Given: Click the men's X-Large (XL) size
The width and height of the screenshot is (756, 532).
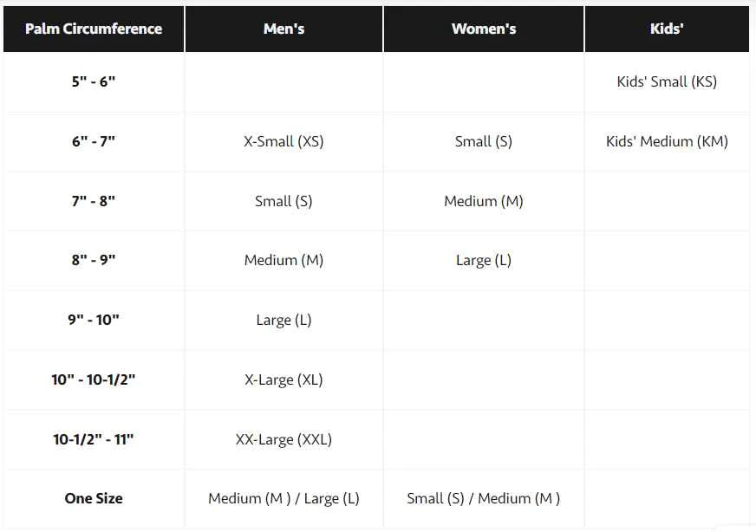Looking at the screenshot, I should (x=283, y=380).
